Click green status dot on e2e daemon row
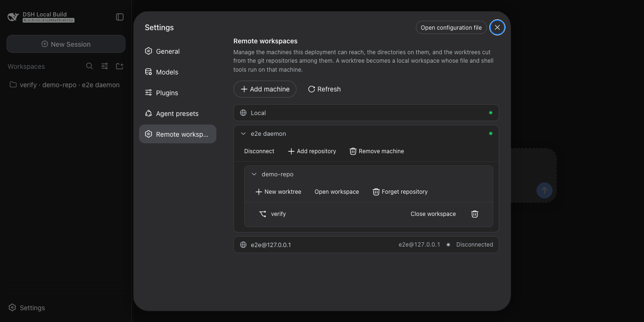The image size is (644, 322). (491, 133)
